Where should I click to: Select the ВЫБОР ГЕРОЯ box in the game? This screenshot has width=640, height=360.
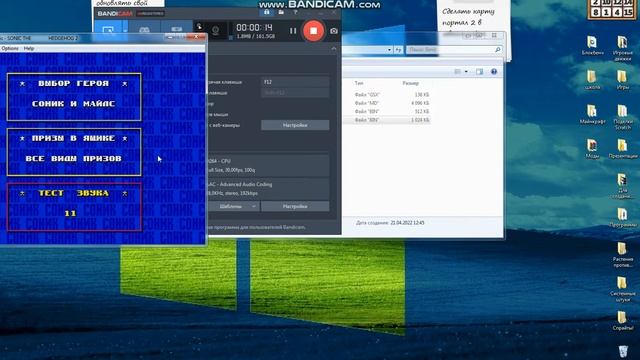click(74, 97)
